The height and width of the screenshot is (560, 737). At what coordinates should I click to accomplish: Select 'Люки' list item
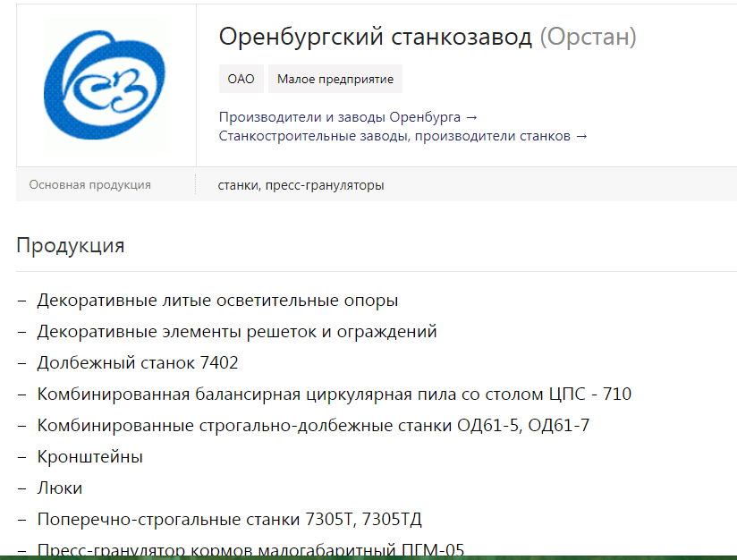point(60,488)
